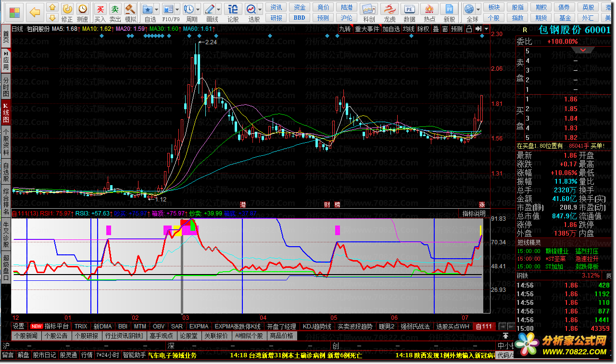Open the 个股新闻 news tab
The width and height of the screenshot is (616, 364).
tap(26, 336)
